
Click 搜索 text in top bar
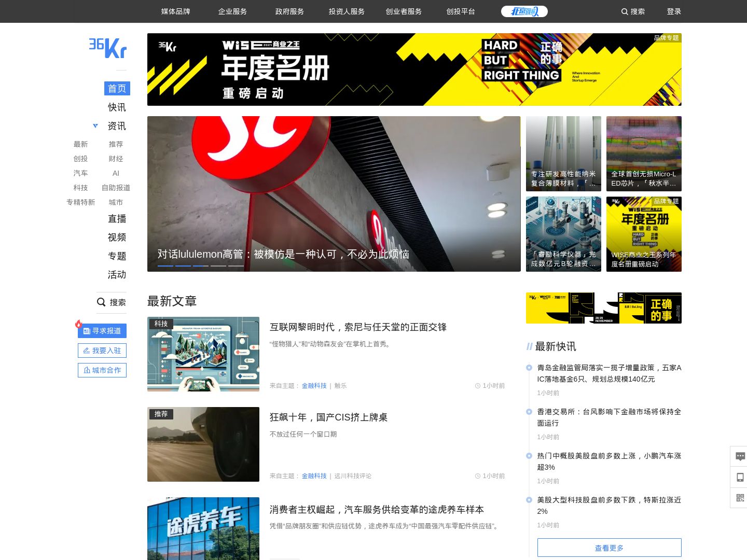pyautogui.click(x=638, y=11)
